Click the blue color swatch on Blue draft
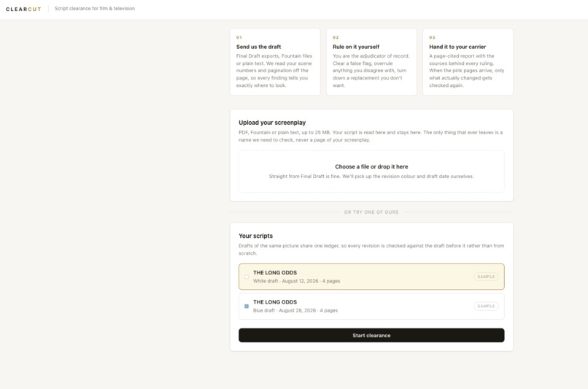 tap(247, 306)
